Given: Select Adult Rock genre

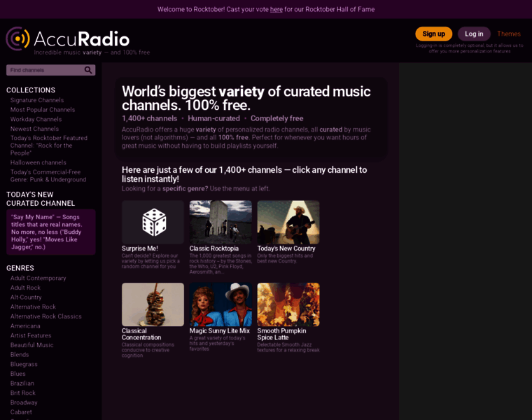Looking at the screenshot, I should (25, 288).
